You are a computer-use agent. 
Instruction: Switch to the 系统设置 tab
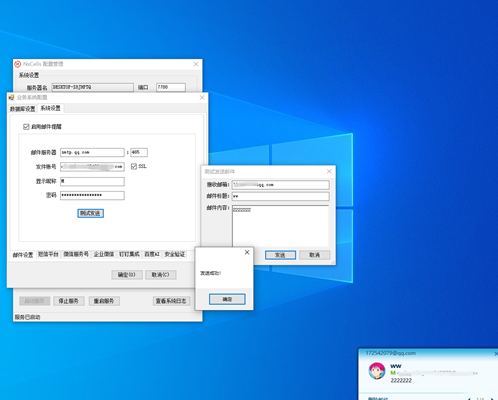50,108
